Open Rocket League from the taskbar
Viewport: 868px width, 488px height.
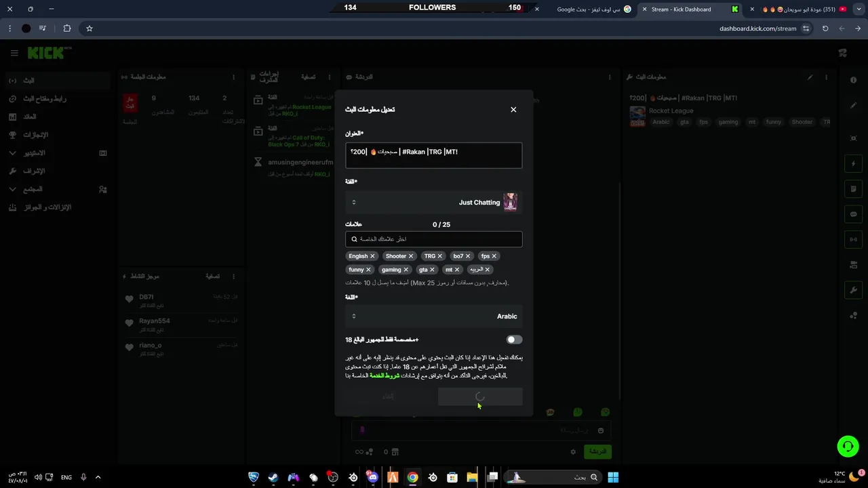(x=254, y=477)
